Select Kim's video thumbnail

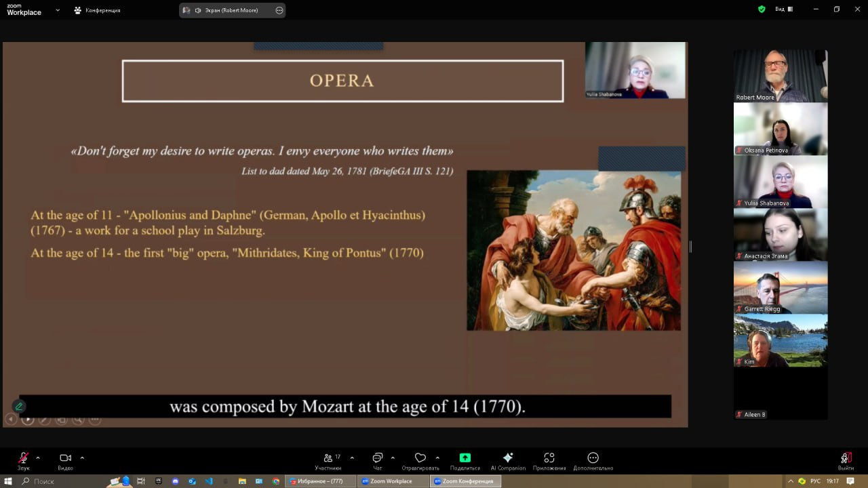pos(781,340)
